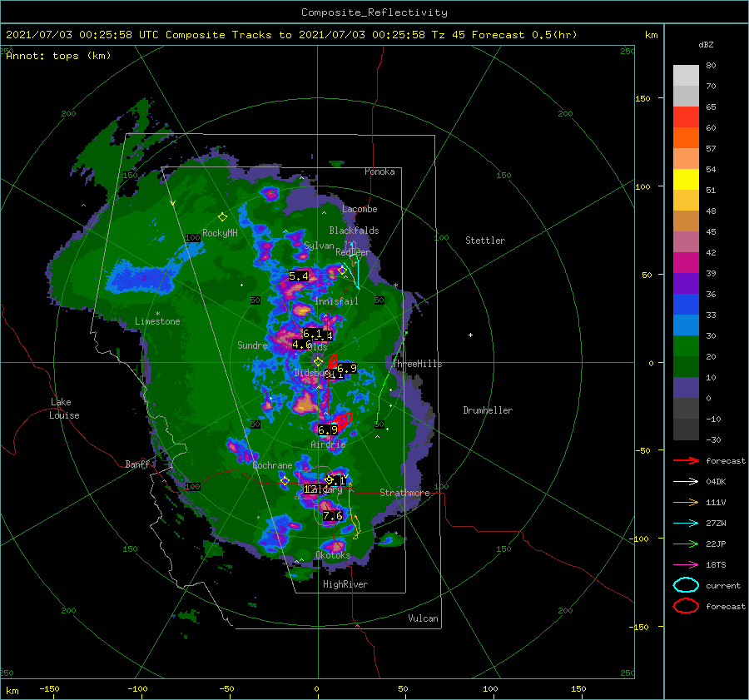The width and height of the screenshot is (749, 700).
Task: Pick the yellow 51-54 dBZ color swatch
Action: pyautogui.click(x=686, y=180)
